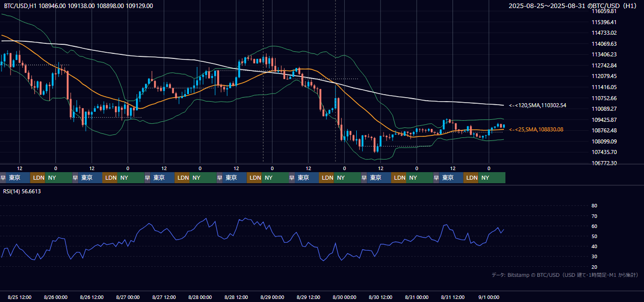
Task: Select the 8/29 12:00 date label
Action: tap(308, 297)
